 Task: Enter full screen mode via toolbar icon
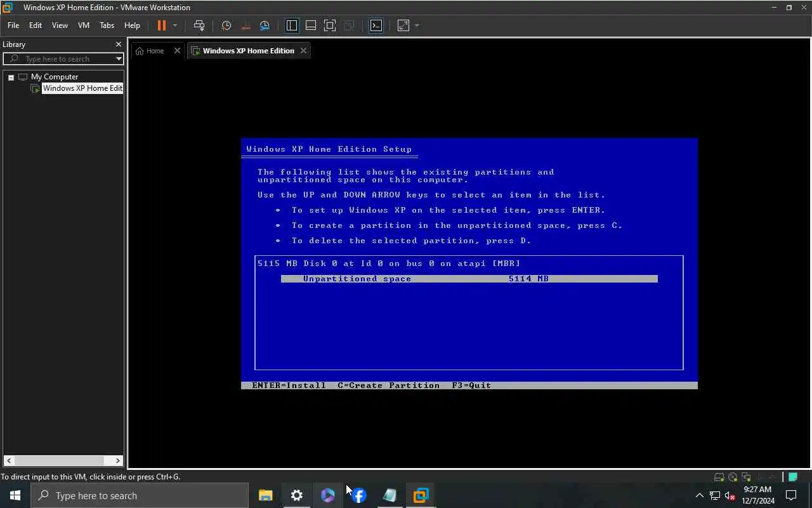coord(330,25)
